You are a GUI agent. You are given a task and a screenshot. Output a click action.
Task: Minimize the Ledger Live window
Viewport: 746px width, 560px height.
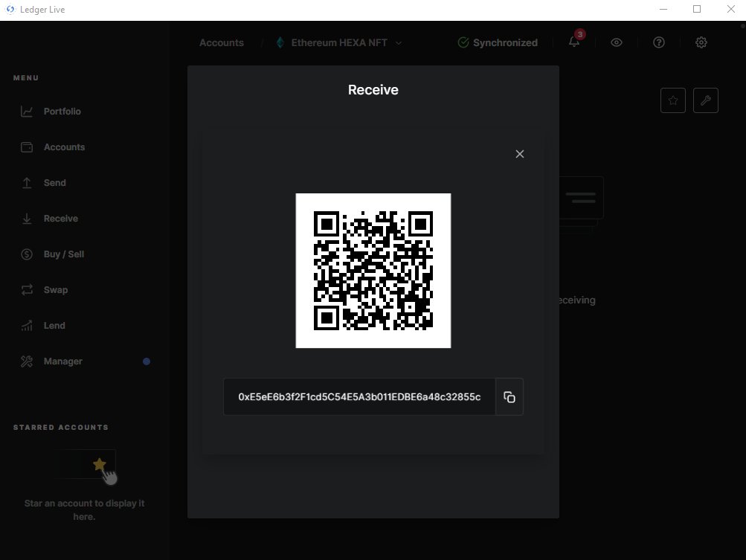tap(663, 9)
